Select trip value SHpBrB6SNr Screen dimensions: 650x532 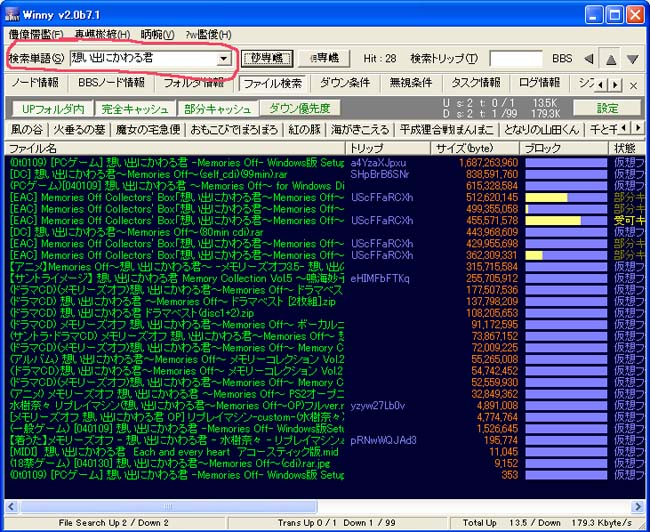coord(380,174)
